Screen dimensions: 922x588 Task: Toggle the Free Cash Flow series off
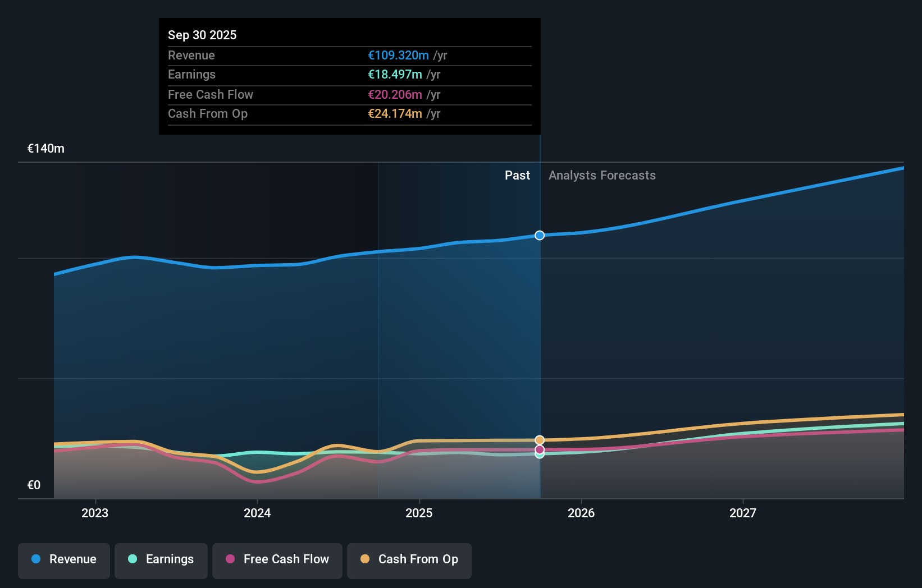pyautogui.click(x=277, y=559)
